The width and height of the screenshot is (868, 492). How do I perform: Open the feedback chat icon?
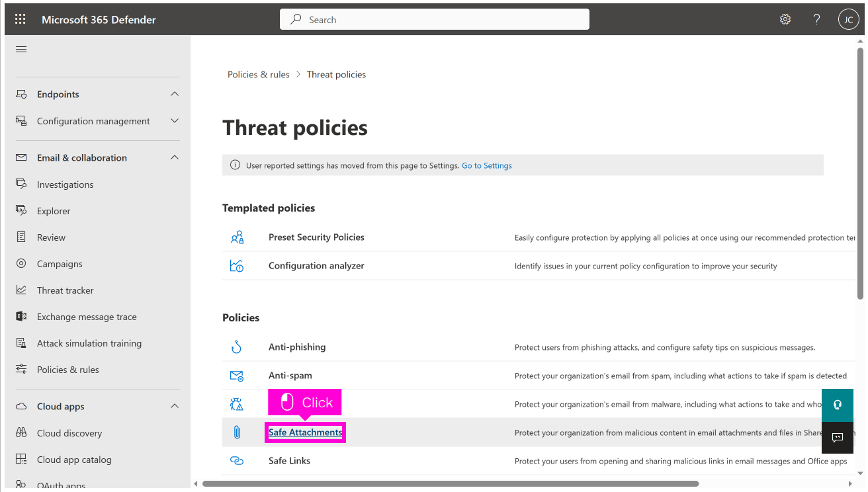pos(837,437)
